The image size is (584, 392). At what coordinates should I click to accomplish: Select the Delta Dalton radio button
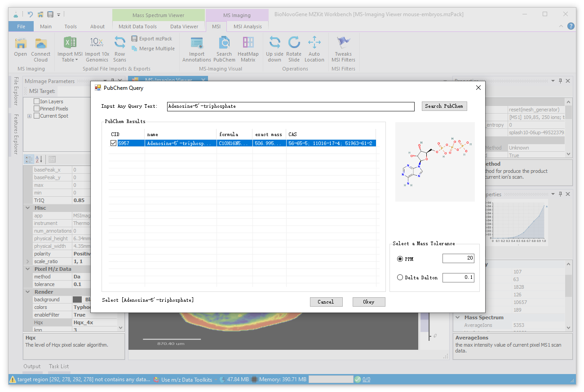[x=400, y=277]
